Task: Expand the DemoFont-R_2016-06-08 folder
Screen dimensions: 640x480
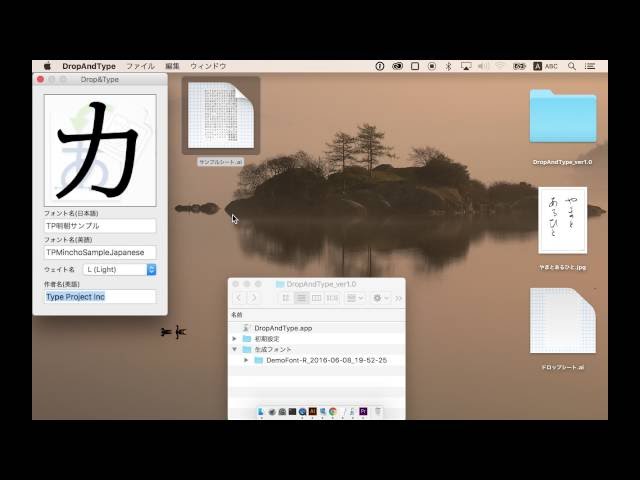Action: pyautogui.click(x=246, y=360)
